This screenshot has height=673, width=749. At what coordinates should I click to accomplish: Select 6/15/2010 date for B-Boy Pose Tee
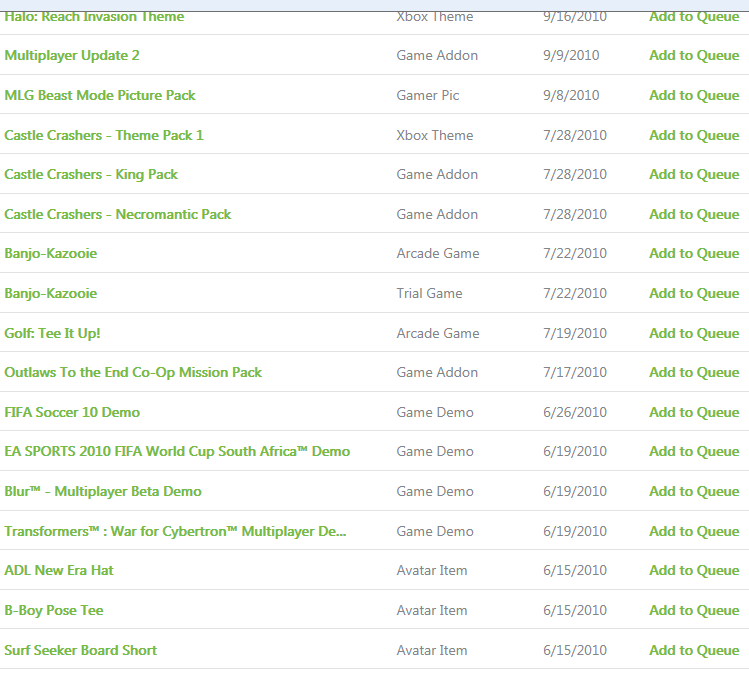[575, 610]
